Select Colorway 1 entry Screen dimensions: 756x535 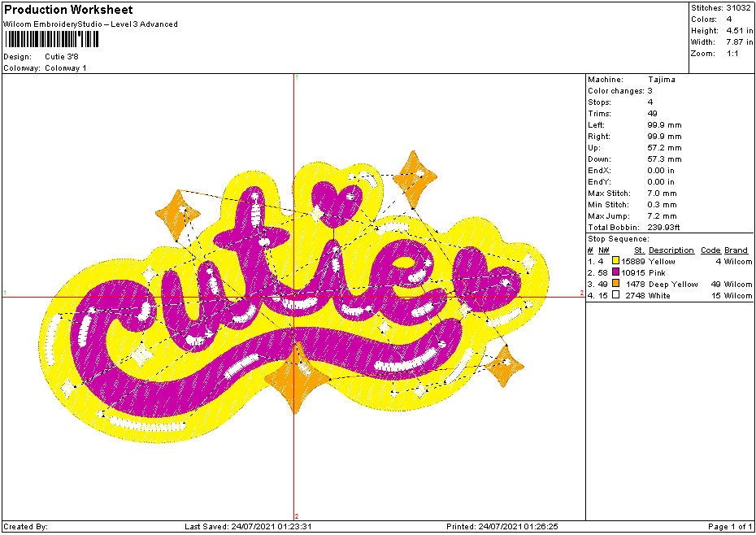point(67,68)
